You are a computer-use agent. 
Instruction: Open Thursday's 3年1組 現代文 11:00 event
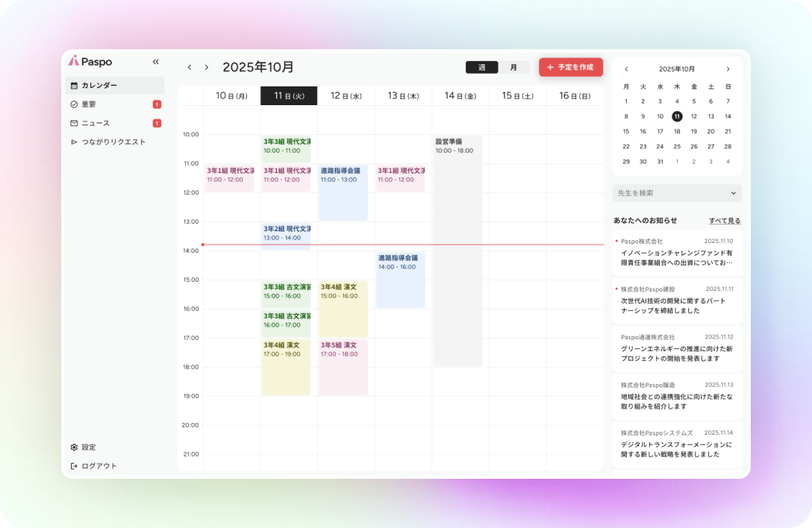400,178
